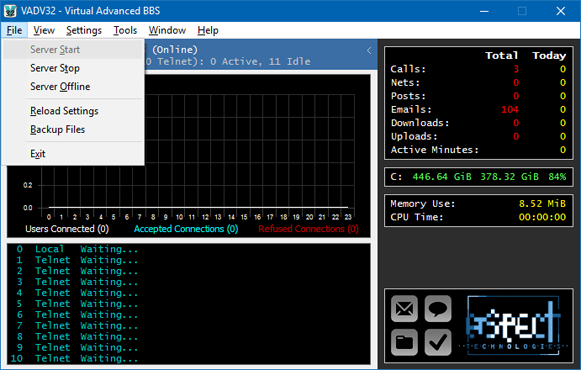The height and width of the screenshot is (370, 581).
Task: Choose Exit from the File menu
Action: (73, 154)
